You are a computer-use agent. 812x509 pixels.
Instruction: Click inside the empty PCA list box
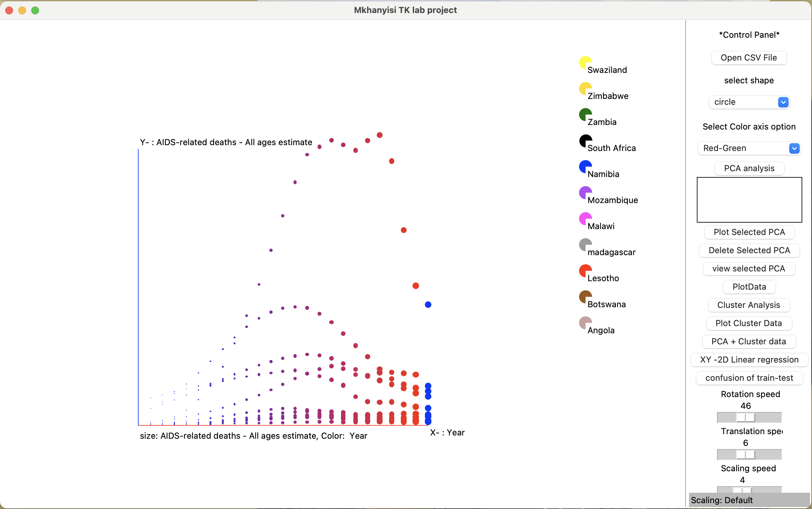pos(749,199)
